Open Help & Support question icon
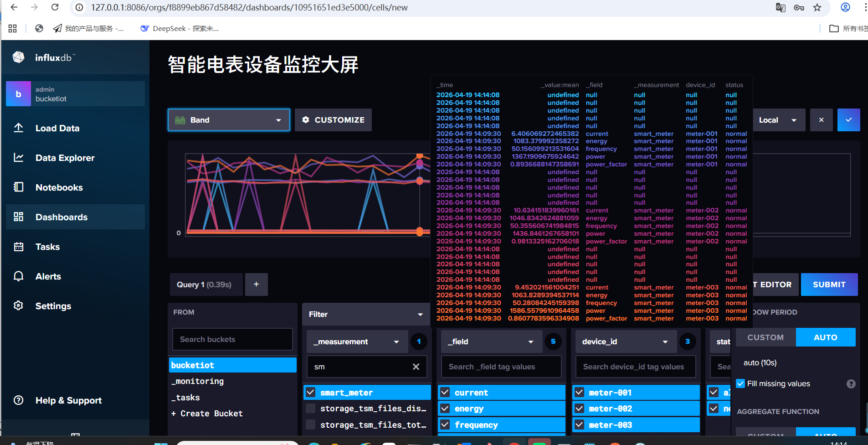 click(x=19, y=400)
